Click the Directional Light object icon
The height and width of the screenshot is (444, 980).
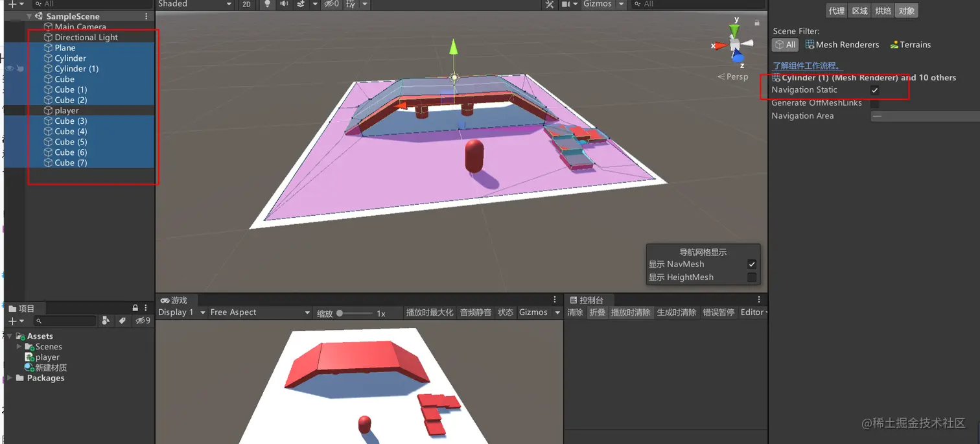pos(48,38)
